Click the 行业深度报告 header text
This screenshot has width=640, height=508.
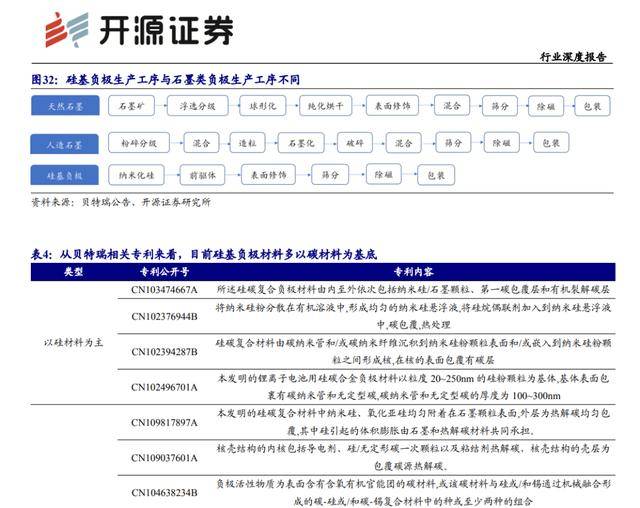(573, 57)
